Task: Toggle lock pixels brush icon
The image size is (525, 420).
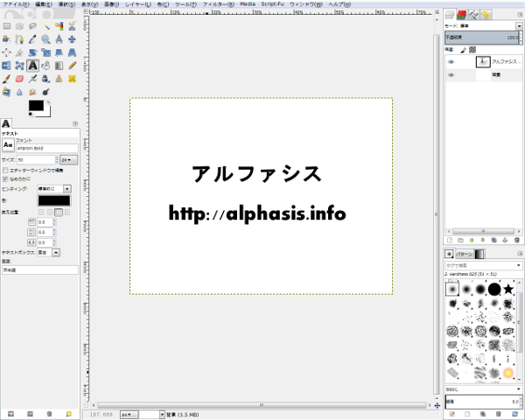Action: pyautogui.click(x=464, y=50)
